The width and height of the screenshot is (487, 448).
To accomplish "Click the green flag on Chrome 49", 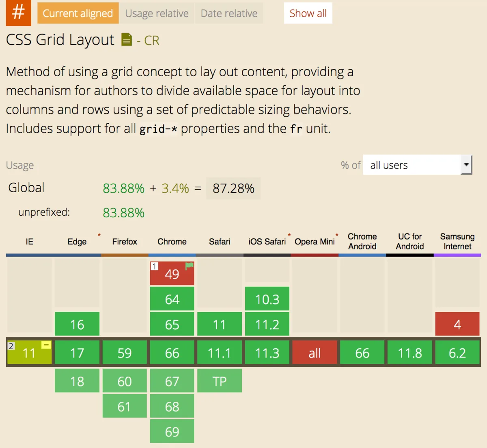I will [190, 266].
